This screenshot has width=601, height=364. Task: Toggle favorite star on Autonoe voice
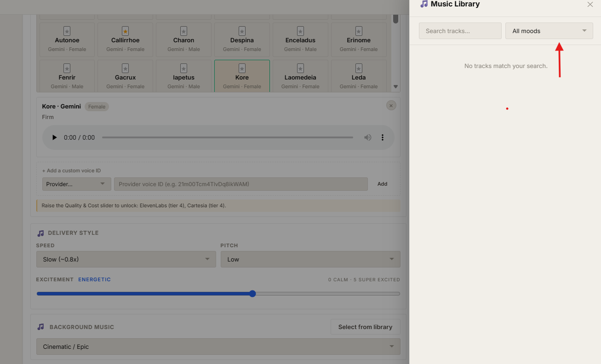67,31
